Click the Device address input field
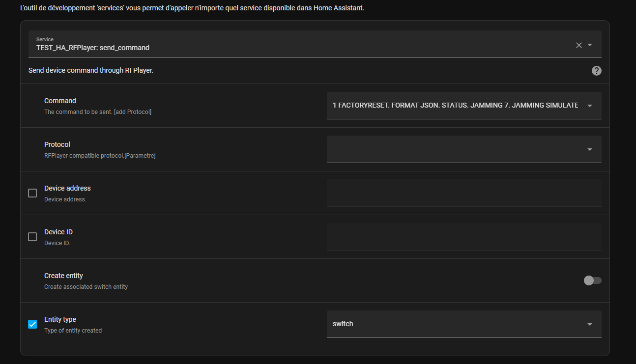The width and height of the screenshot is (636, 364). point(464,193)
